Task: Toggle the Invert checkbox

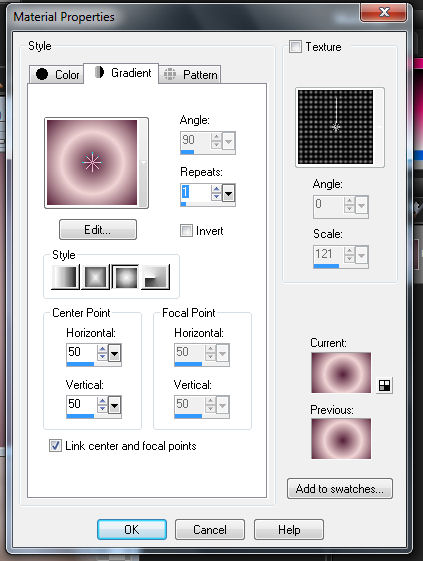Action: pos(186,230)
